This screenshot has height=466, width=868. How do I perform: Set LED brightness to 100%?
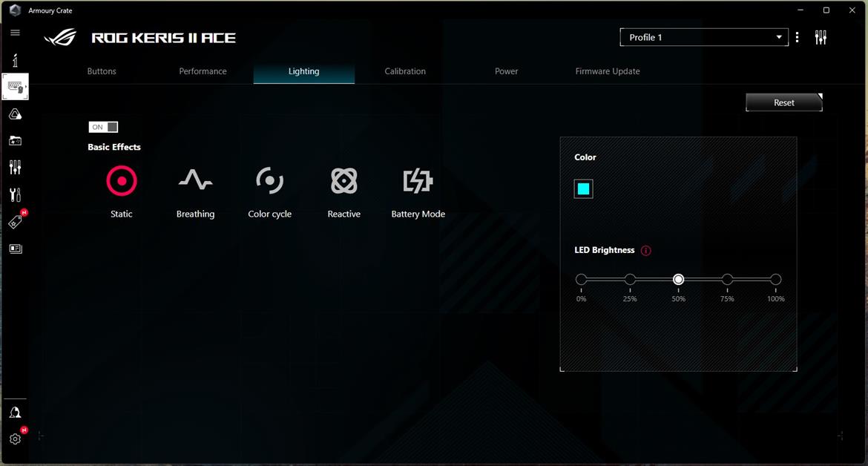775,280
